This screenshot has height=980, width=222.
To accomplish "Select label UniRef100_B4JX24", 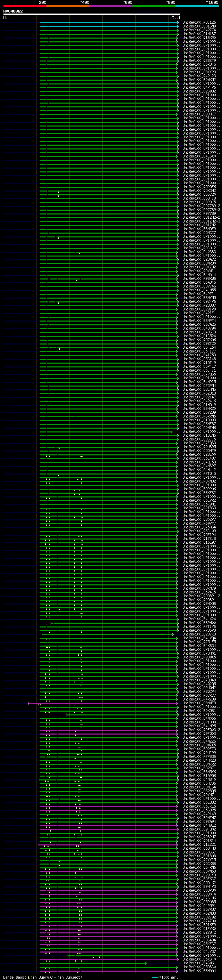I will (x=199, y=619).
